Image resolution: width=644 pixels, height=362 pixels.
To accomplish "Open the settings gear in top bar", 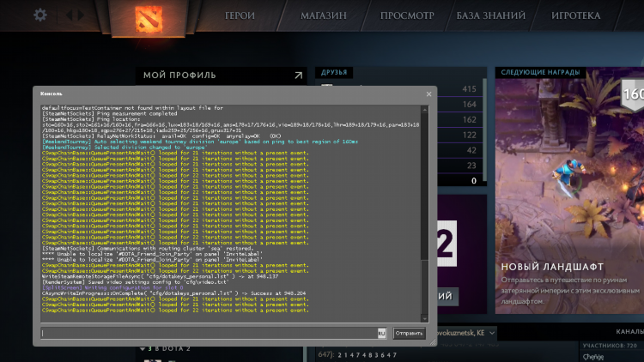I will click(40, 15).
